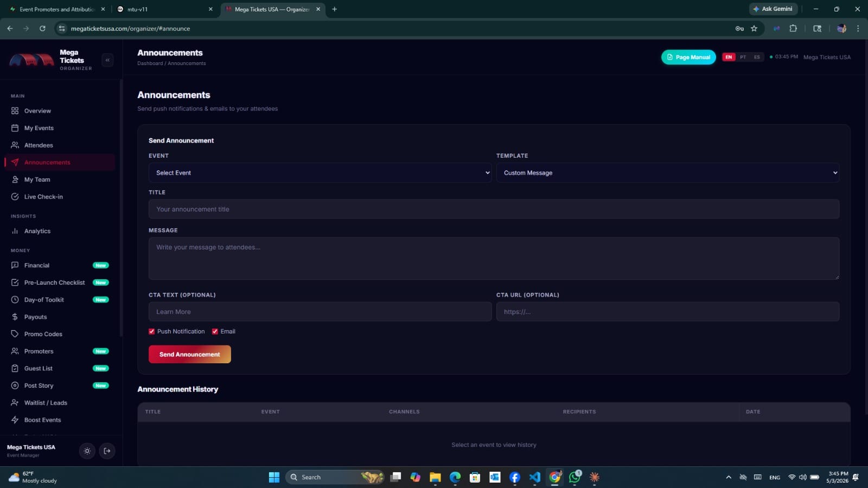Click the Guest List clipboard icon
The height and width of the screenshot is (488, 868).
coord(15,368)
